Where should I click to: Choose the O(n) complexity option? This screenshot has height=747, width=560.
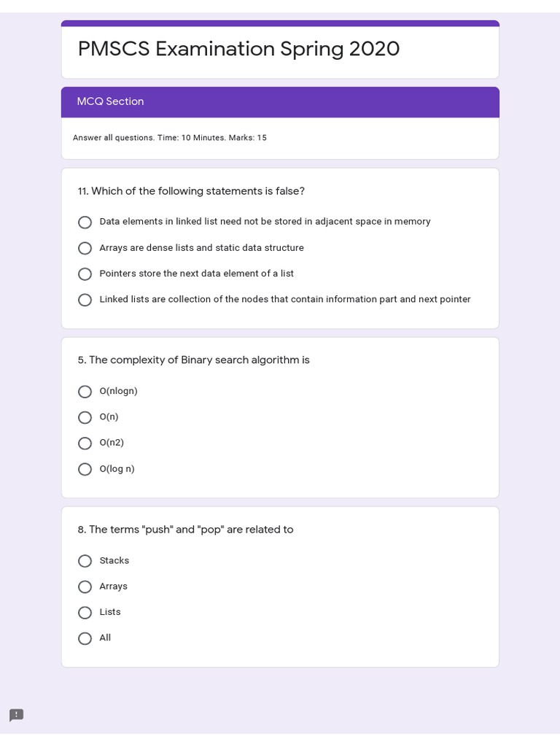tap(85, 417)
